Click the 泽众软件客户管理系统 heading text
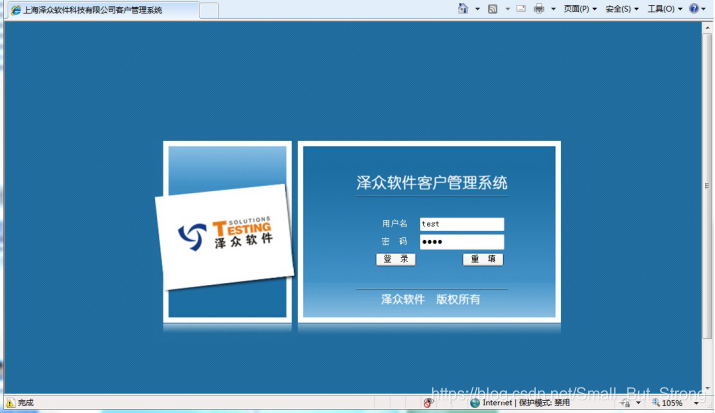Viewport: 715px width, 413px height. [x=432, y=183]
